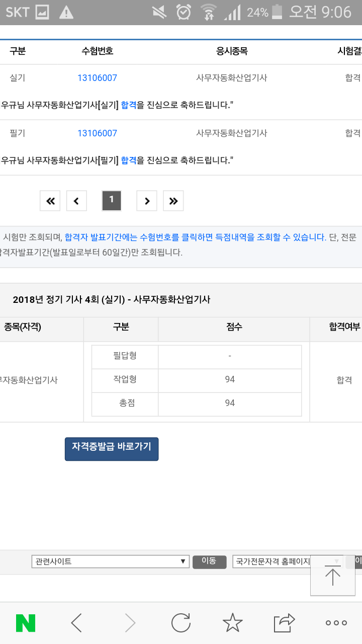The image size is (362, 644).
Task: Select page 1 in pagination
Action: click(x=112, y=200)
